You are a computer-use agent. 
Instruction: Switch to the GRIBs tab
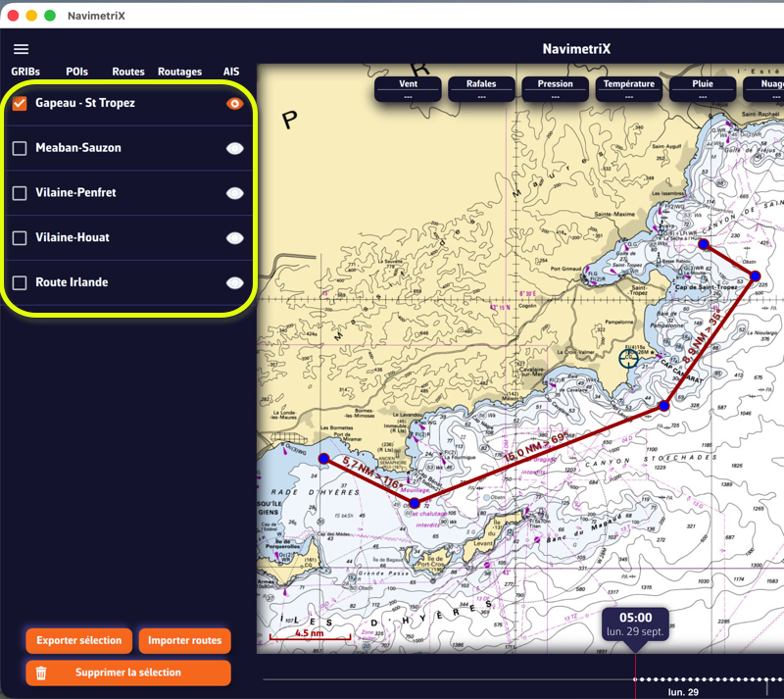click(x=25, y=72)
